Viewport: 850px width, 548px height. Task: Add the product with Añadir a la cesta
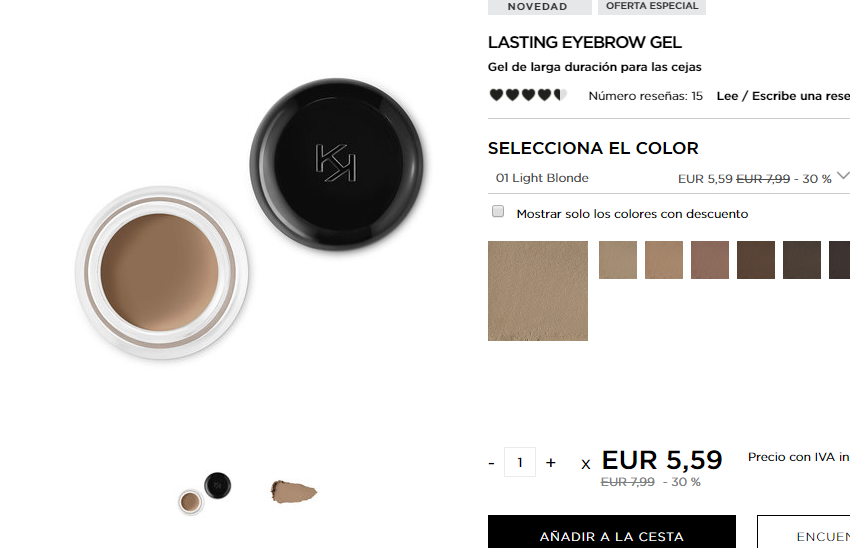tap(611, 532)
